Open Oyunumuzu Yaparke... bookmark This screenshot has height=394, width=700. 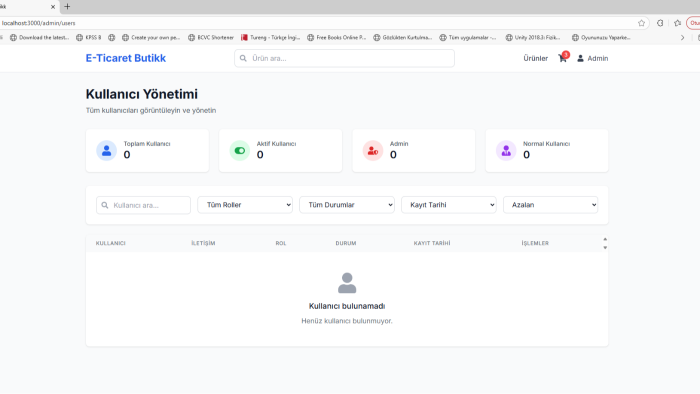point(601,38)
